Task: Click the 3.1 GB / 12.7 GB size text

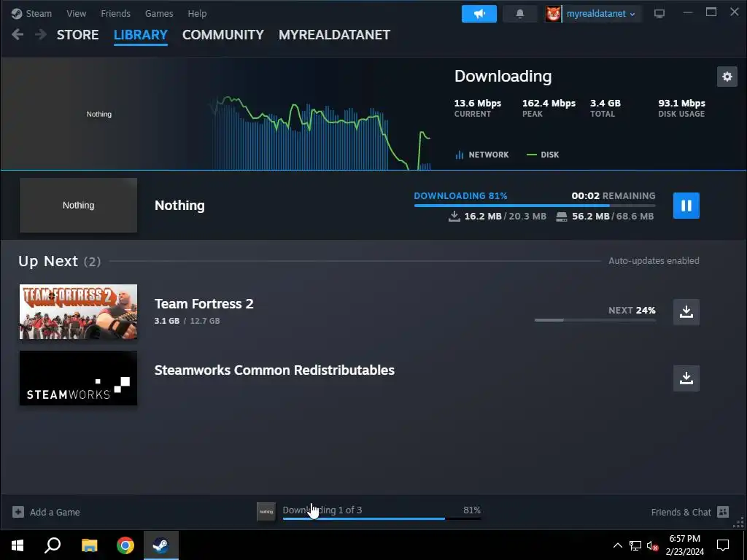Action: click(187, 321)
